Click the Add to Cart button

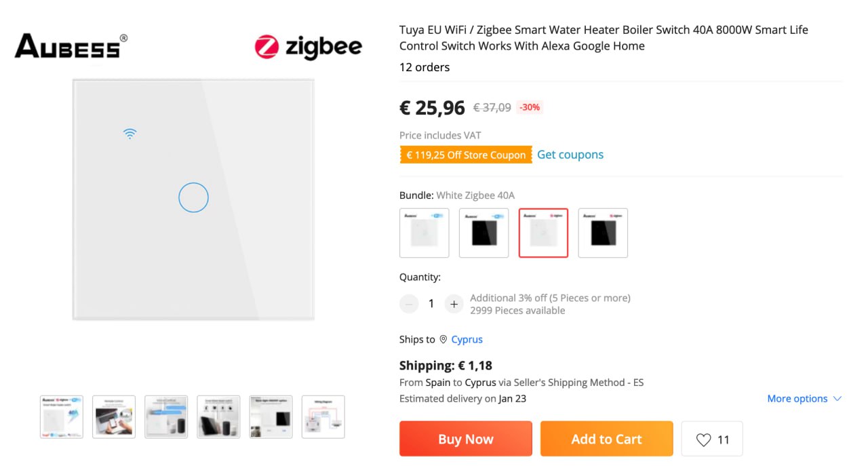click(x=606, y=439)
